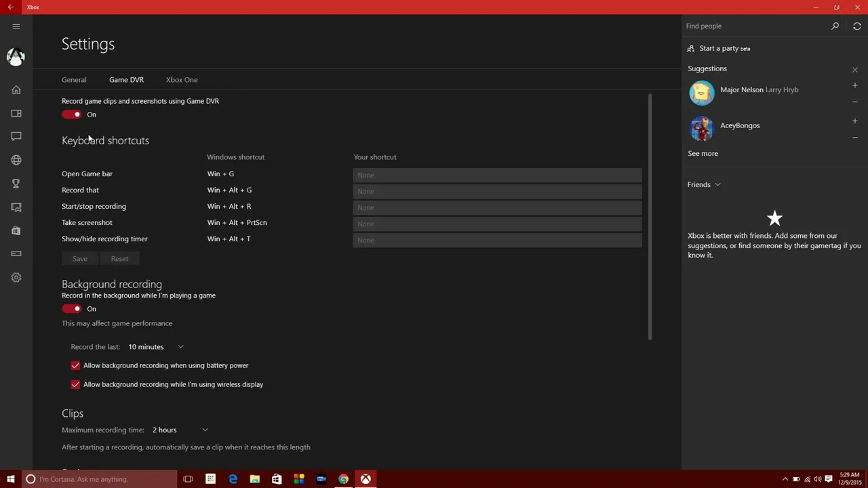Click the AceyBongos gamertag text
Screen dimensions: 868x488
tap(740, 125)
